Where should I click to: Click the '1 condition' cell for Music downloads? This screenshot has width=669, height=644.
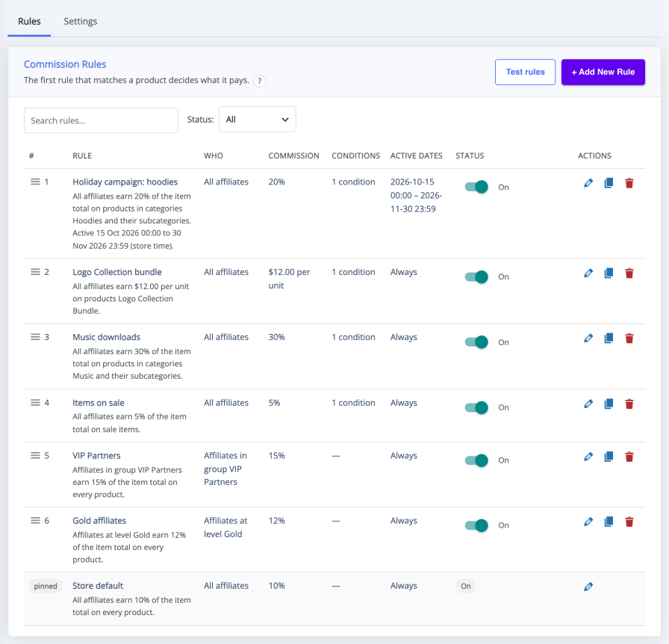pyautogui.click(x=353, y=337)
